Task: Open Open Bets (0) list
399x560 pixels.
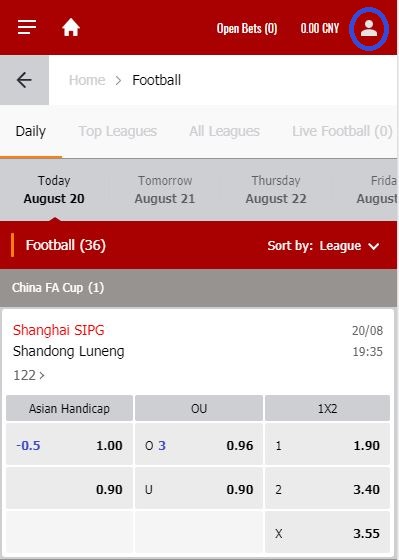Action: [x=247, y=28]
